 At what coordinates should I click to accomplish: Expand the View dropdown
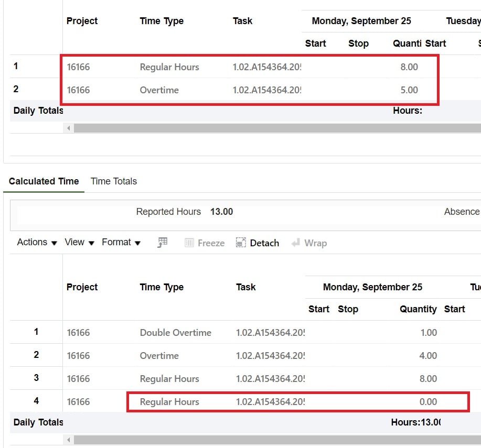[75, 242]
